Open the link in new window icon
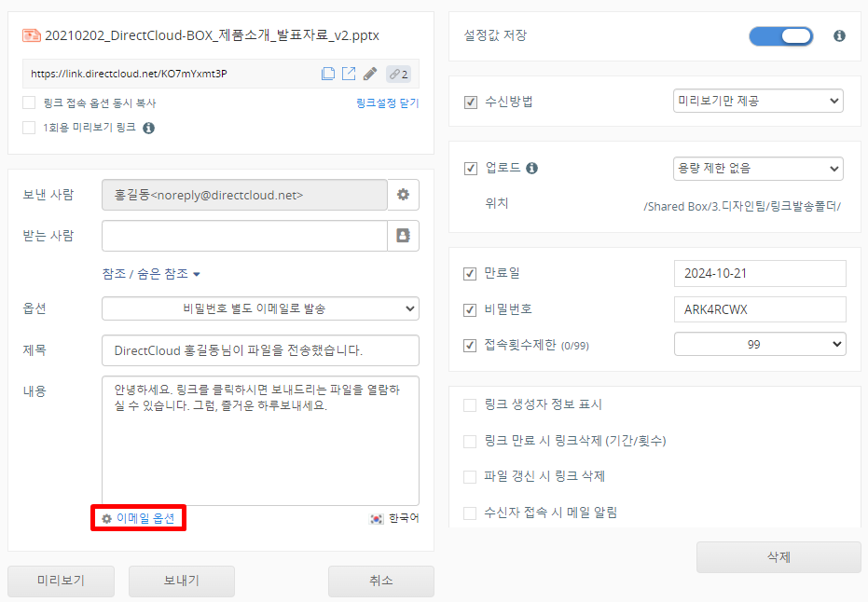 click(349, 74)
